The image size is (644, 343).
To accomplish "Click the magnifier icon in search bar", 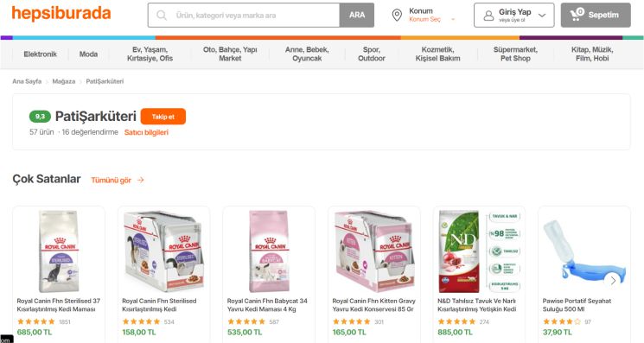I will [x=162, y=16].
